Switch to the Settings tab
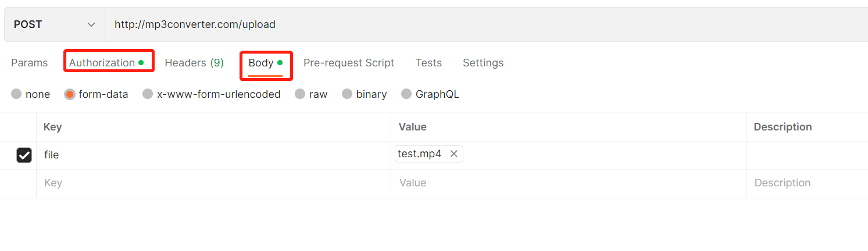The image size is (868, 251). (483, 63)
